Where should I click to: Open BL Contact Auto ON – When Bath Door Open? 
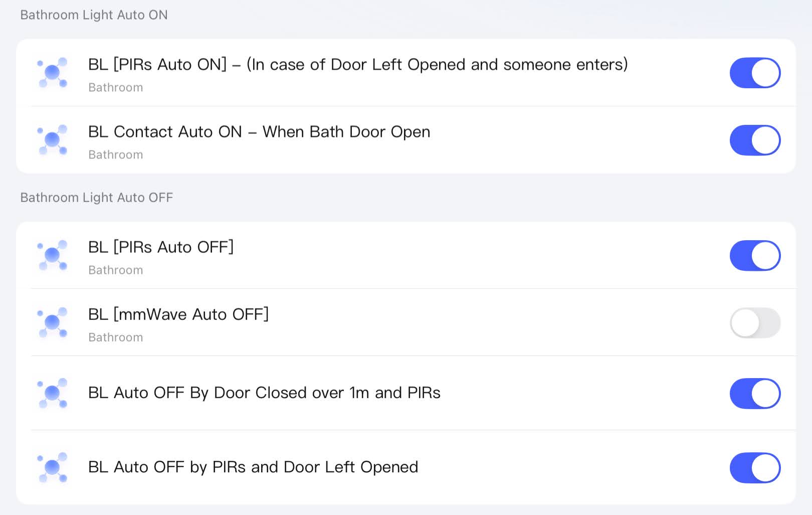point(259,132)
